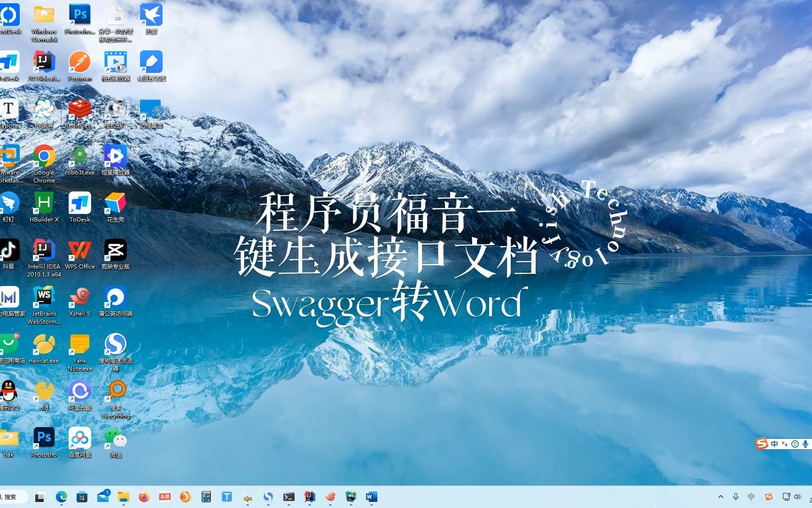Viewport: 812px width, 508px height.
Task: Click the taskbar 搜索 search box
Action: click(x=13, y=497)
